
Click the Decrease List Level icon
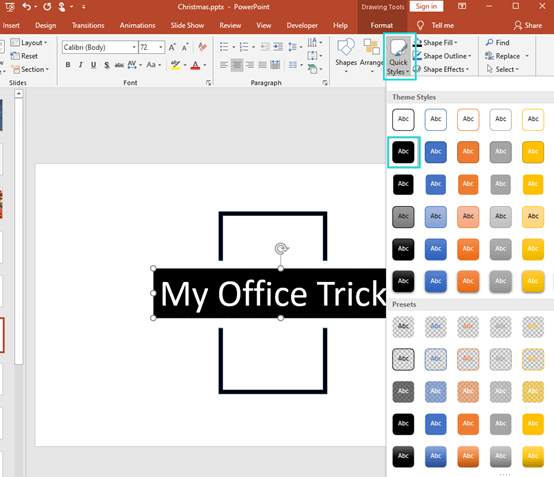[x=265, y=47]
